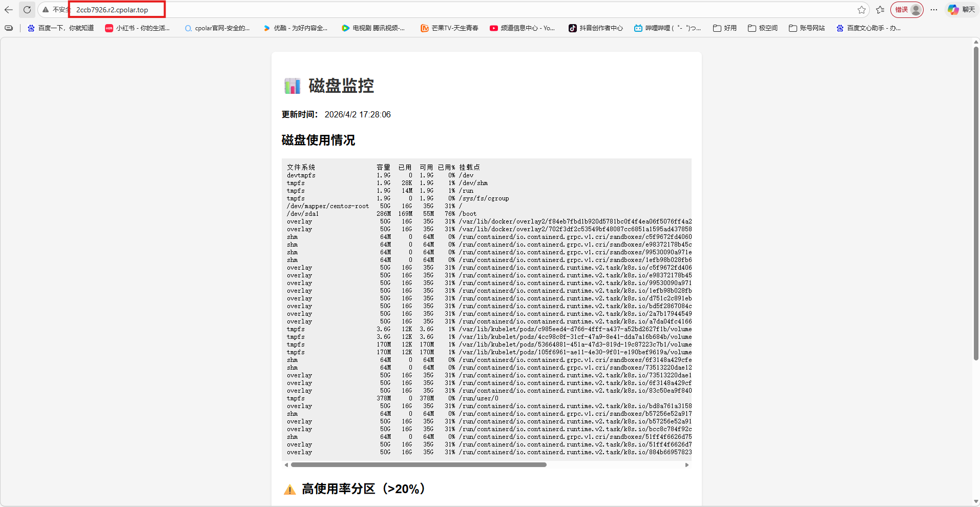Open the three-dot browser menu
Viewport: 980px width, 507px height.
(934, 10)
